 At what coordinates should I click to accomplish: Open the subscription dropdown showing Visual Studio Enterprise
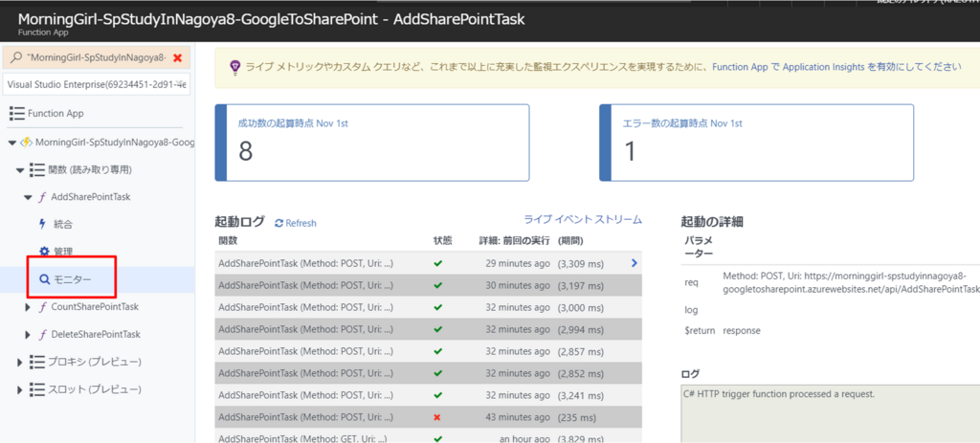97,84
